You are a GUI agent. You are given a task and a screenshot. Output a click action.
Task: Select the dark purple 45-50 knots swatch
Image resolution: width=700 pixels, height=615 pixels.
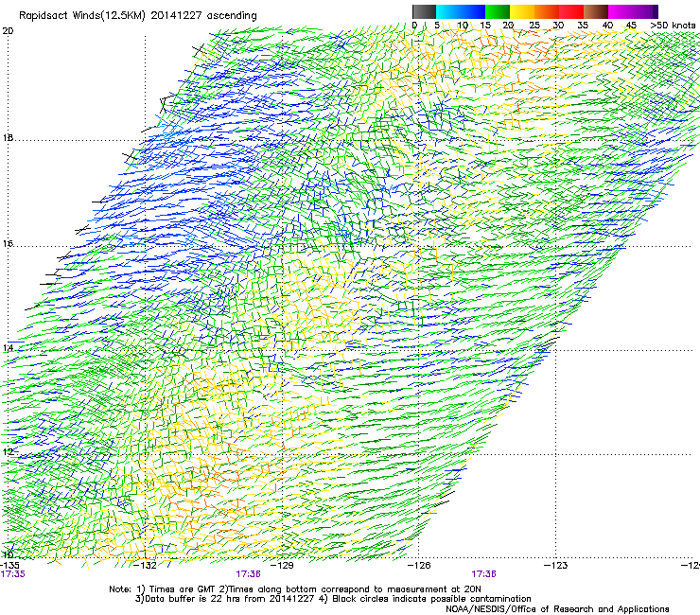click(645, 11)
